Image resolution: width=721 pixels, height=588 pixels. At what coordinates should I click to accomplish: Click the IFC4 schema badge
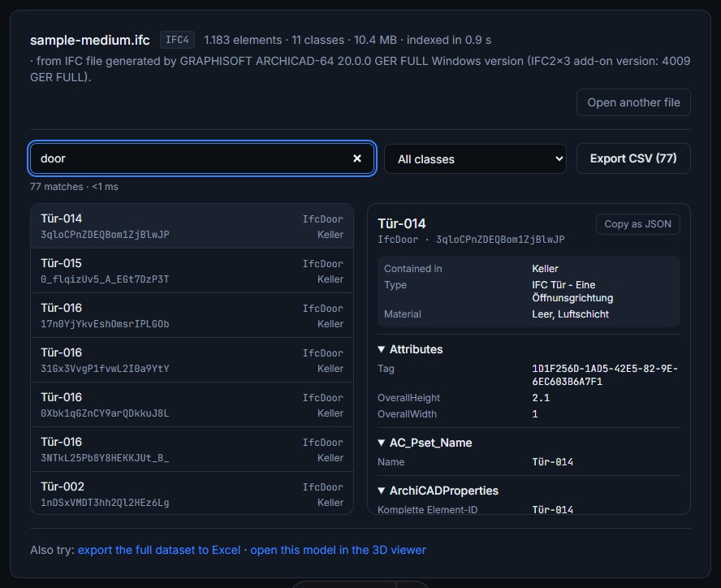(177, 40)
